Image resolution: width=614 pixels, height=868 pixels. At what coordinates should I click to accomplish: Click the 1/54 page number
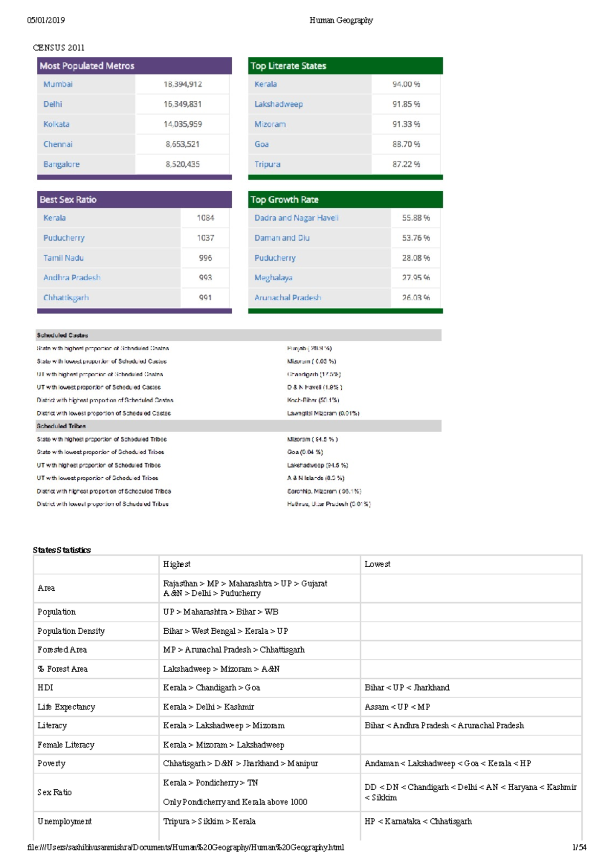coord(579,848)
